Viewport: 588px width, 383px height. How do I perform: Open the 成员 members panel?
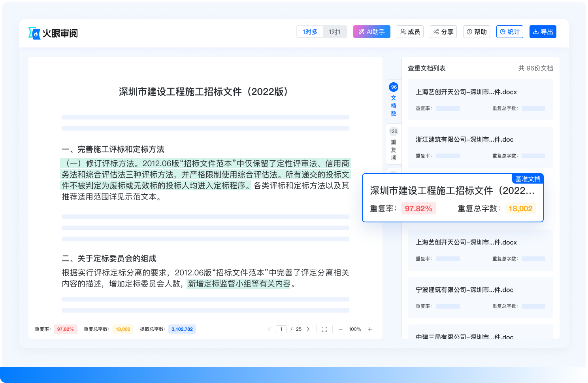(410, 32)
